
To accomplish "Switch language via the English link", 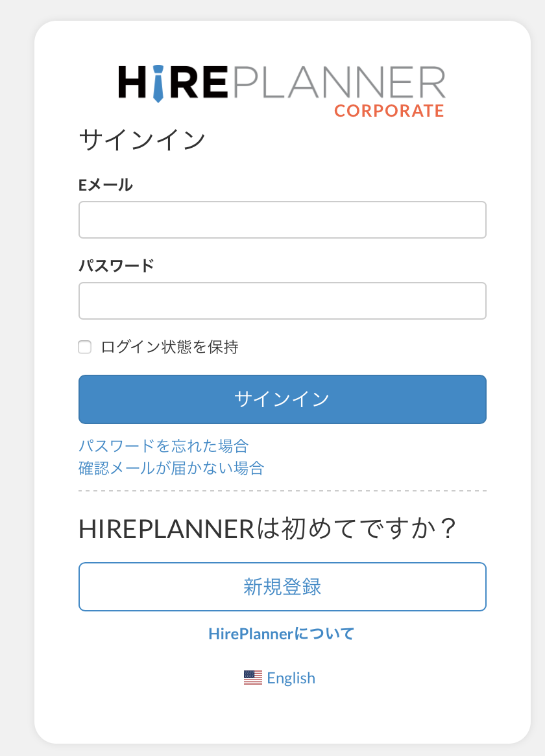I will point(291,678).
